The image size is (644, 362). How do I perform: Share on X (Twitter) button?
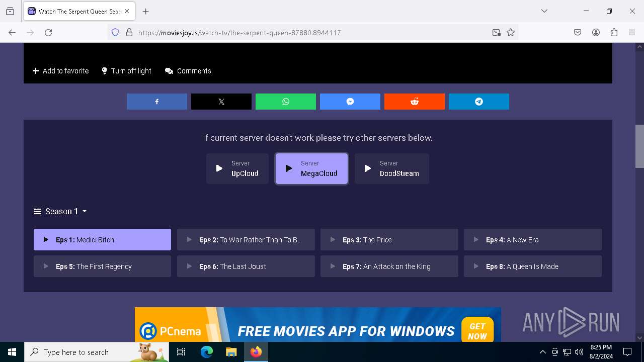221,102
